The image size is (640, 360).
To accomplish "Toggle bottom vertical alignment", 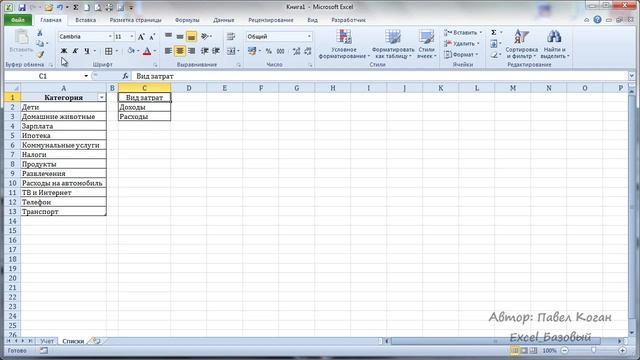I will (191, 37).
